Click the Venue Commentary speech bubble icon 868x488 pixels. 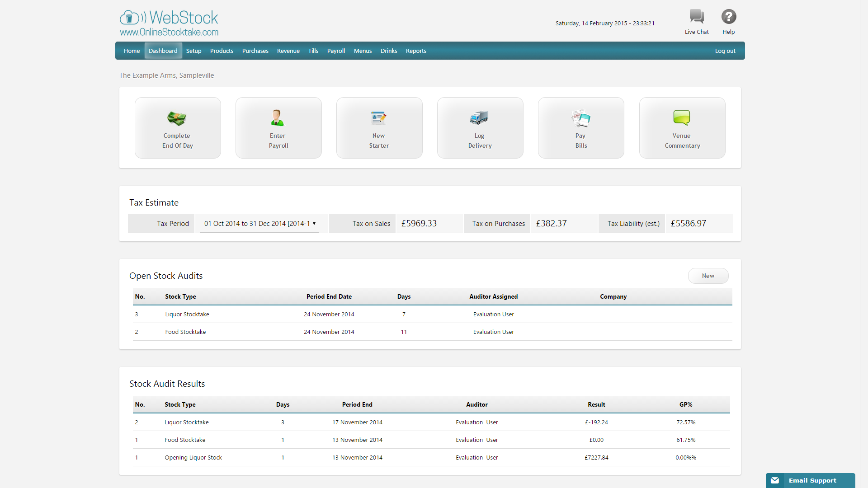(681, 118)
